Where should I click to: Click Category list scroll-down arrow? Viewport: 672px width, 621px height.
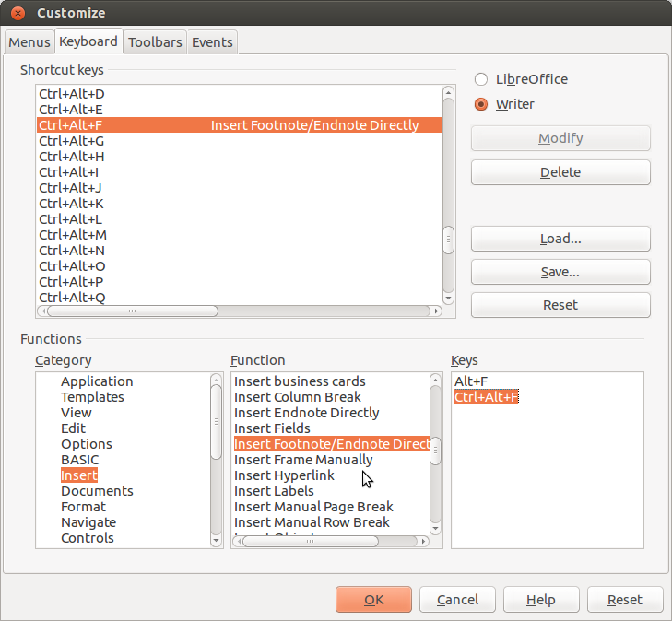[x=216, y=541]
